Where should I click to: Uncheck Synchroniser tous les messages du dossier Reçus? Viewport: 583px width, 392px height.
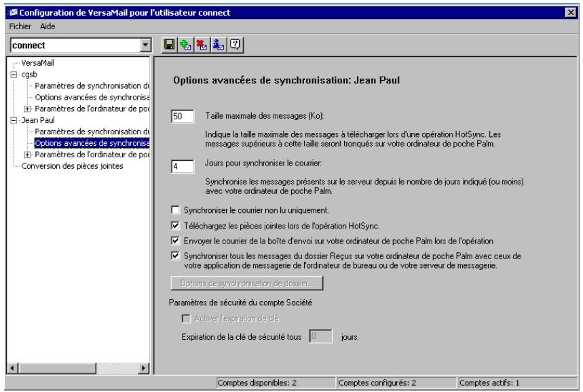[175, 256]
